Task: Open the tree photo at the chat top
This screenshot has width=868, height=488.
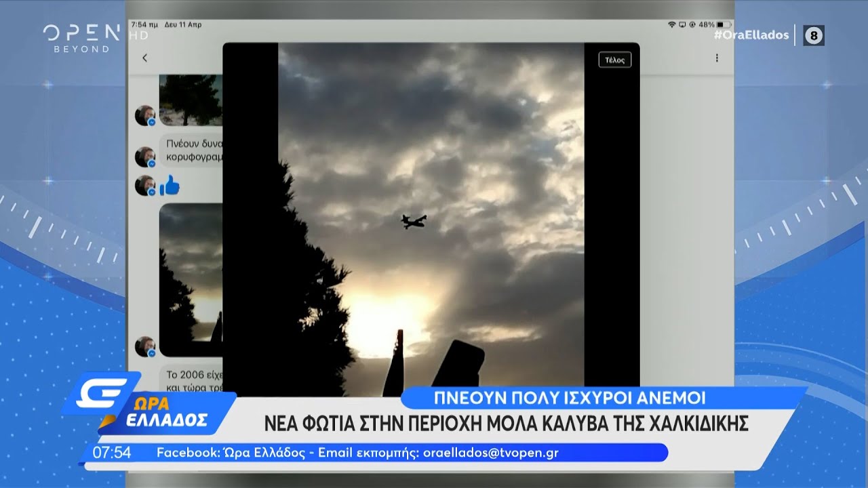Action: pos(191,100)
